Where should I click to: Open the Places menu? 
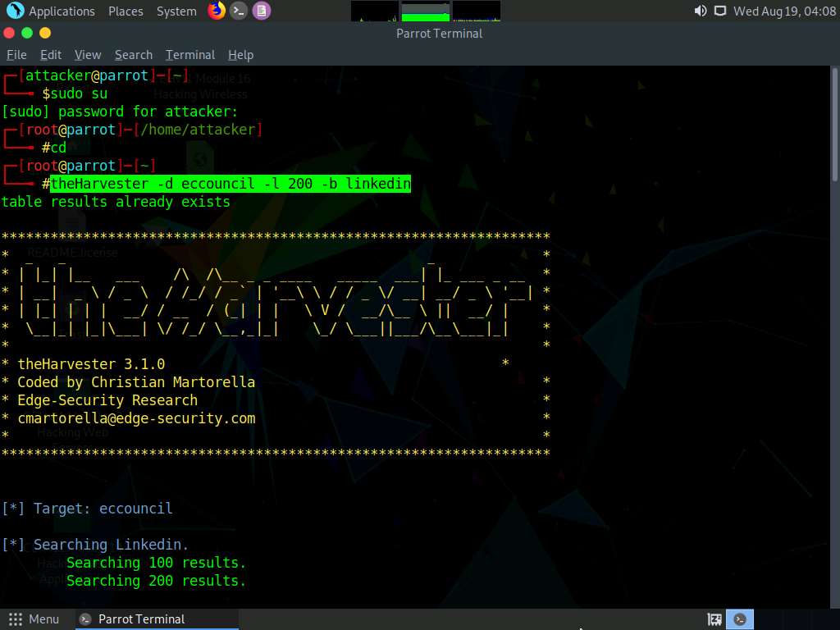tap(126, 11)
